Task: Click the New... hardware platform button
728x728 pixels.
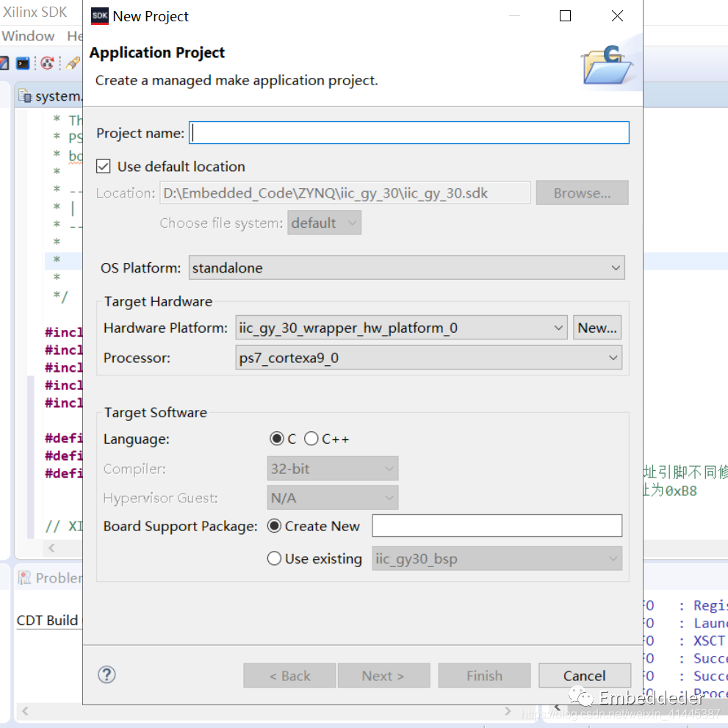Action: pos(597,328)
